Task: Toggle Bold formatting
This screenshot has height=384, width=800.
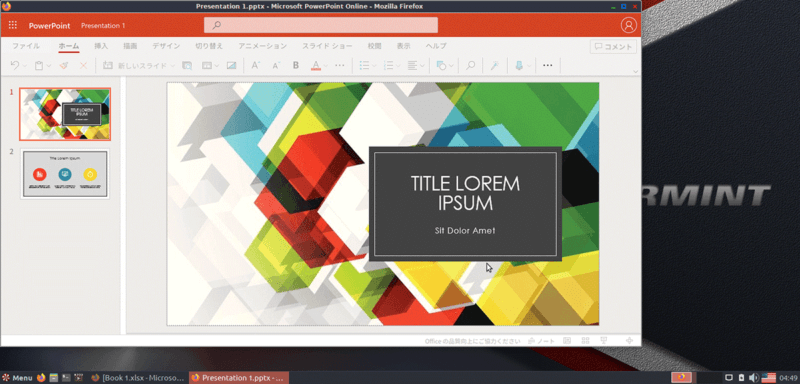Action: point(296,66)
